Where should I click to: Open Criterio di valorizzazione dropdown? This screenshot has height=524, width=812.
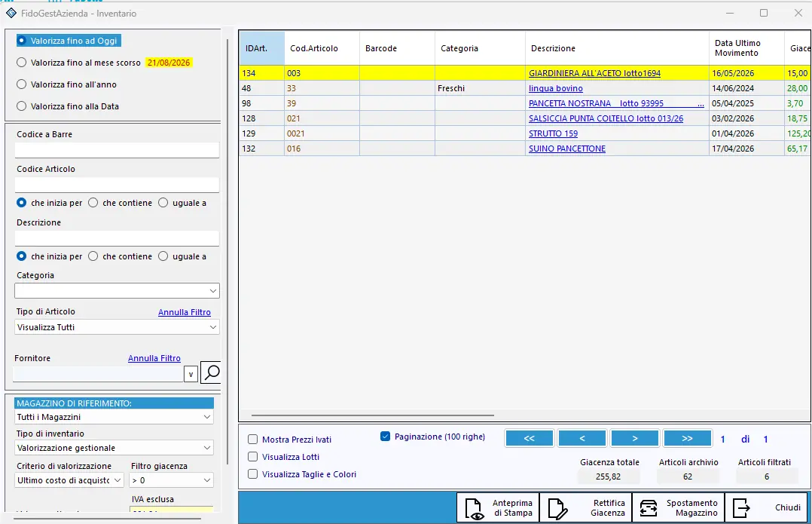coord(69,480)
